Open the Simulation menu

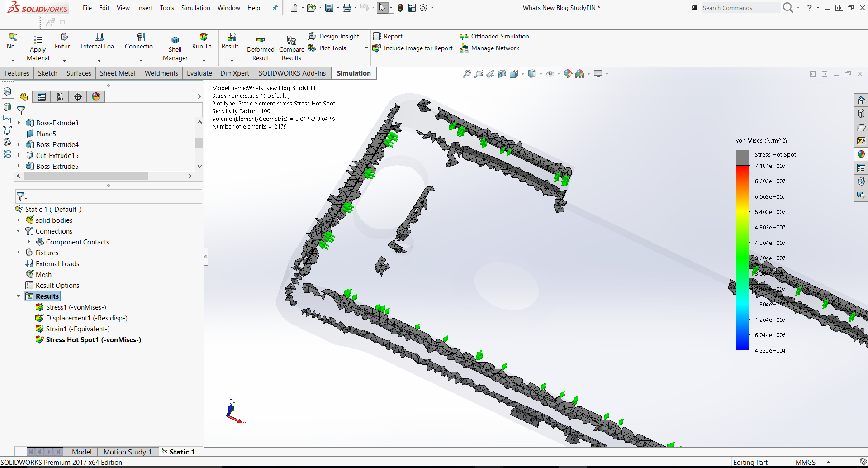click(x=195, y=8)
